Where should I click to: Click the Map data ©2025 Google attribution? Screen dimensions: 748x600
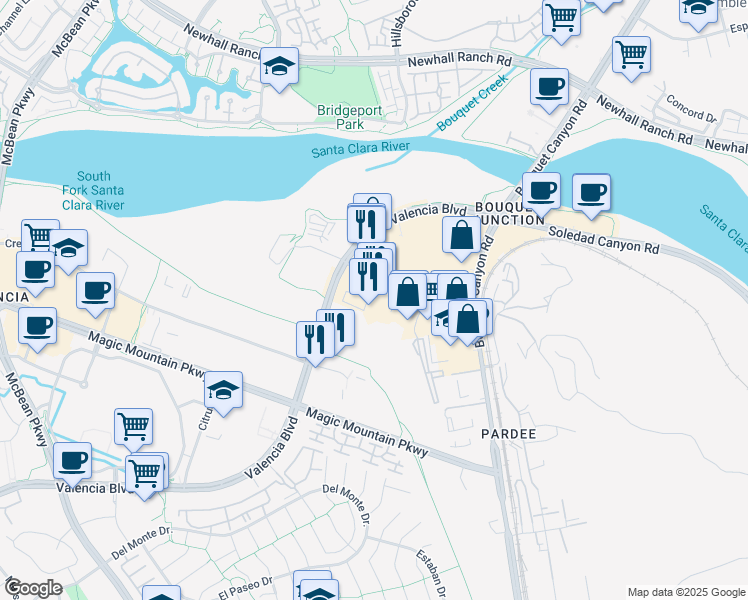[x=684, y=592]
